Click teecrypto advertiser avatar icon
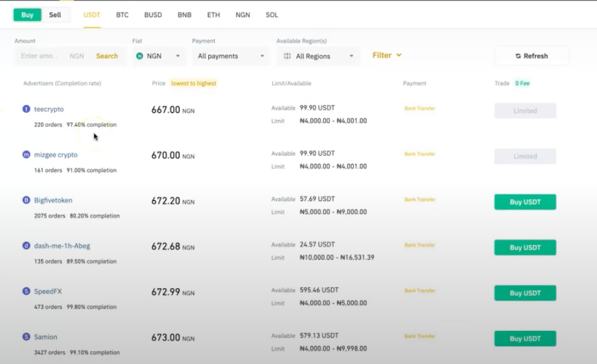 point(26,109)
